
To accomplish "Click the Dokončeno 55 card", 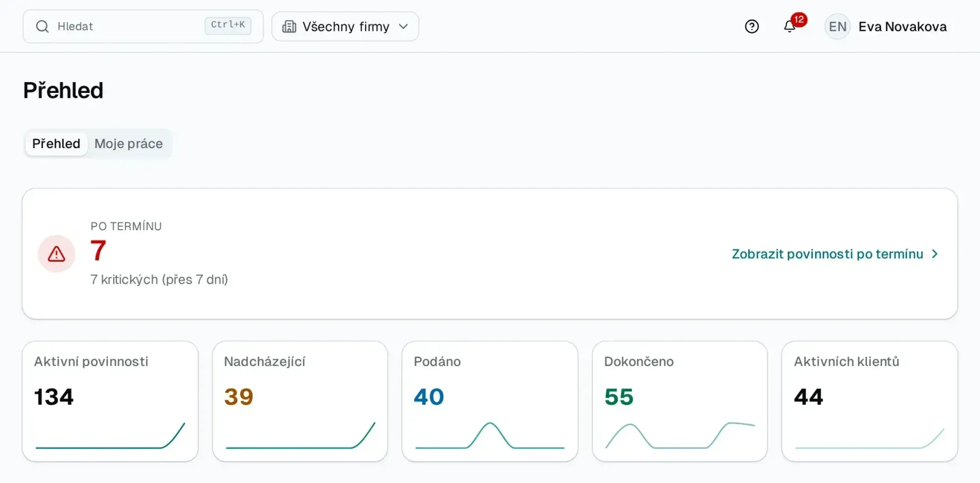I will (680, 401).
